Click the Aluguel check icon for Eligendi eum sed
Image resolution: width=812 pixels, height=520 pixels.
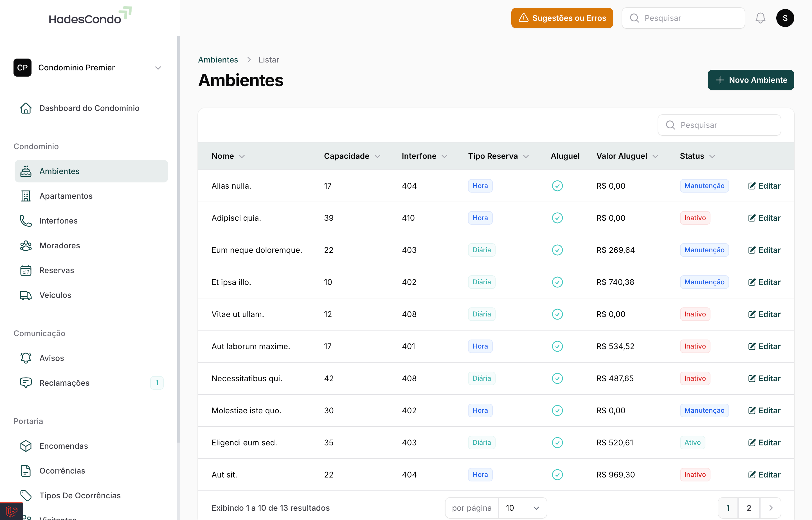(x=557, y=442)
